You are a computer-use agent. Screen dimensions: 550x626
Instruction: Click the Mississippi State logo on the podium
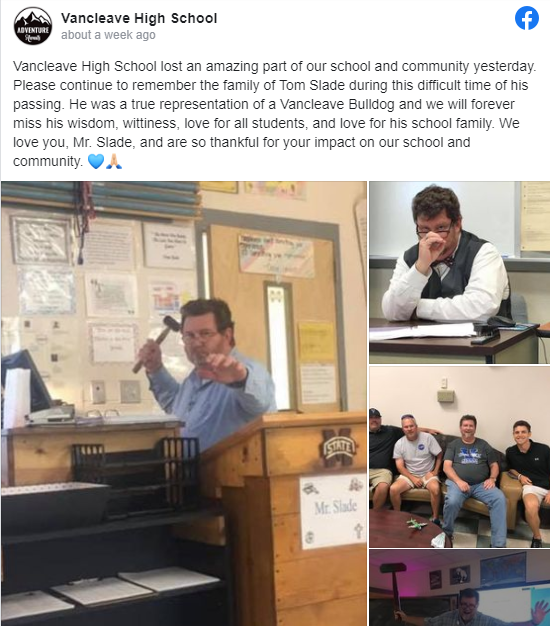pyautogui.click(x=339, y=448)
